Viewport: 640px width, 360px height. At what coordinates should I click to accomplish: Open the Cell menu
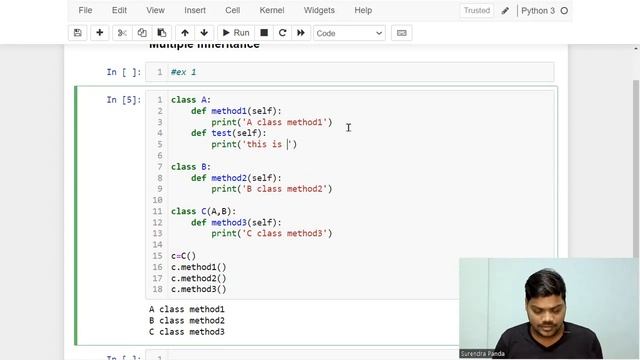click(232, 10)
